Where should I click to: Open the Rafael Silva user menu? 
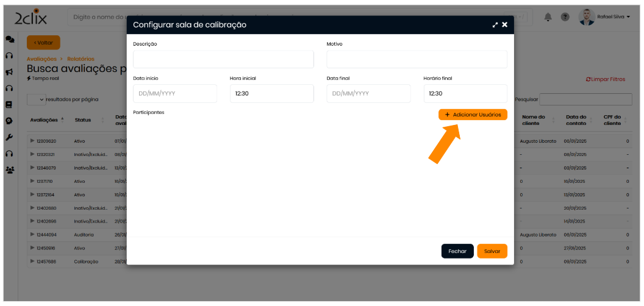[605, 17]
